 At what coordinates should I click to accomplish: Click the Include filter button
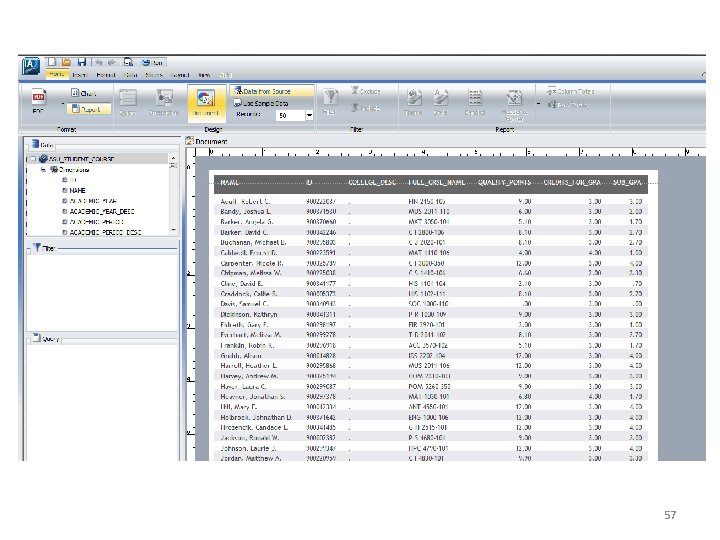click(366, 108)
